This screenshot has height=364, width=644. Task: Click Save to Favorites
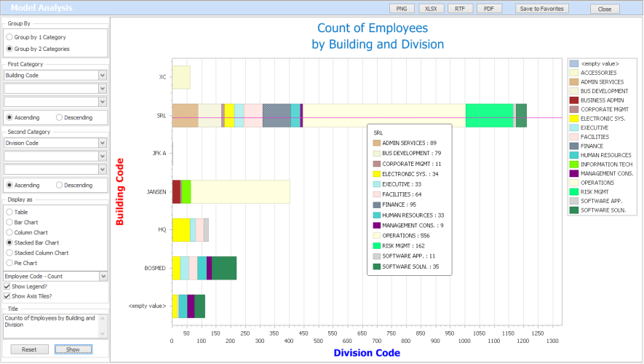tap(541, 9)
